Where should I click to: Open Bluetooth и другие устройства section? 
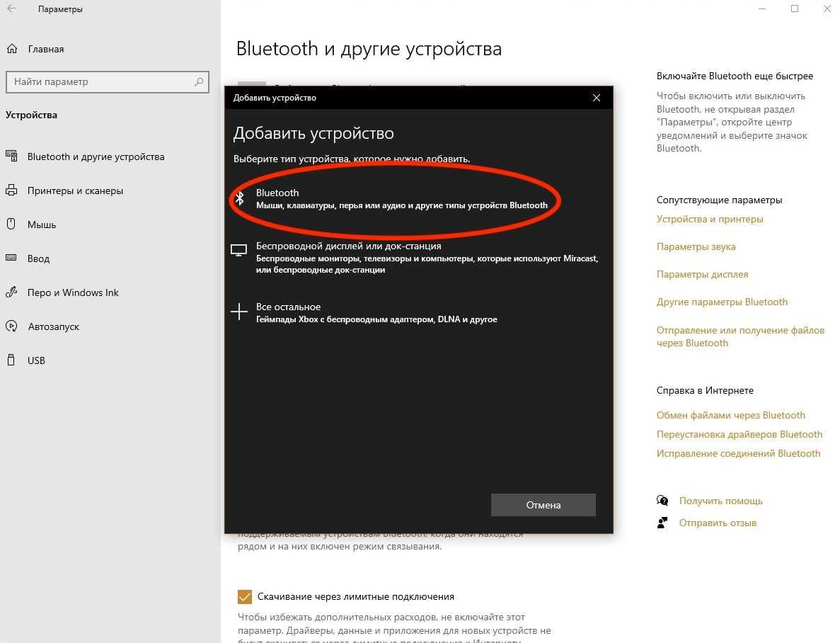pyautogui.click(x=96, y=157)
